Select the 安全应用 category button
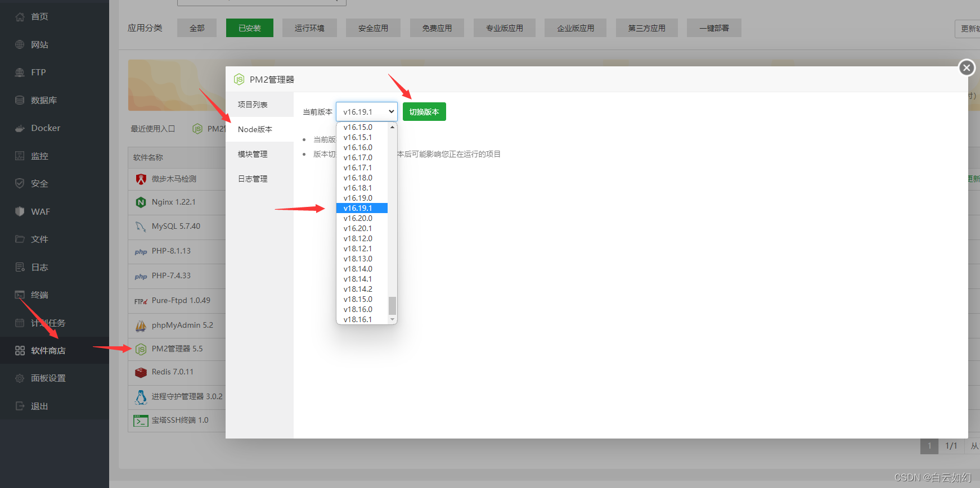The image size is (980, 488). pos(374,28)
